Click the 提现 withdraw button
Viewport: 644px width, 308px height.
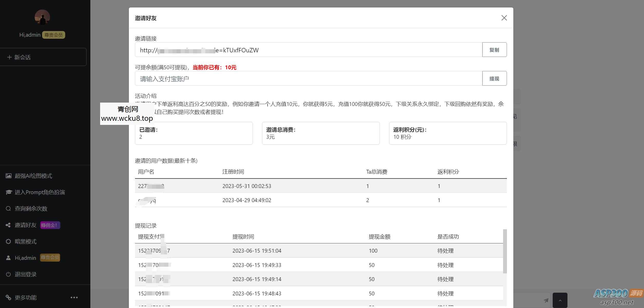tap(494, 78)
